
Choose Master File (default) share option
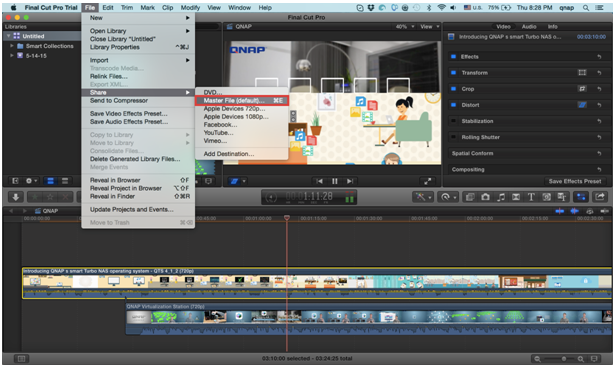click(242, 100)
